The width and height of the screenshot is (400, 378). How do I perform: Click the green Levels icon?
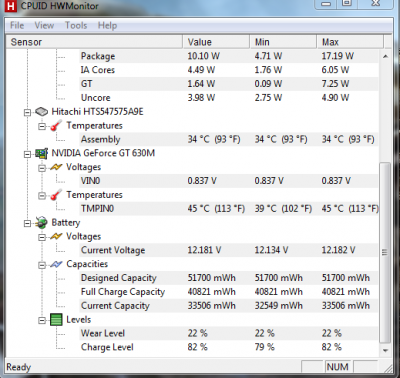(56, 320)
